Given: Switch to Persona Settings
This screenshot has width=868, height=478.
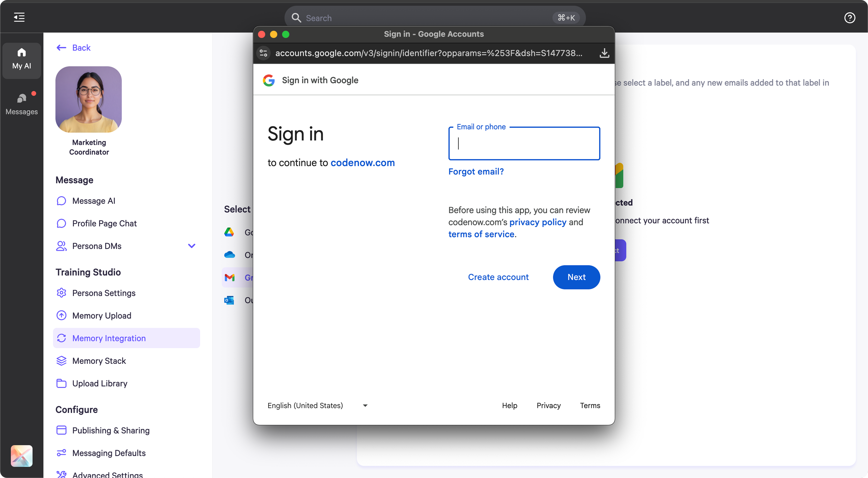Looking at the screenshot, I should click(103, 293).
